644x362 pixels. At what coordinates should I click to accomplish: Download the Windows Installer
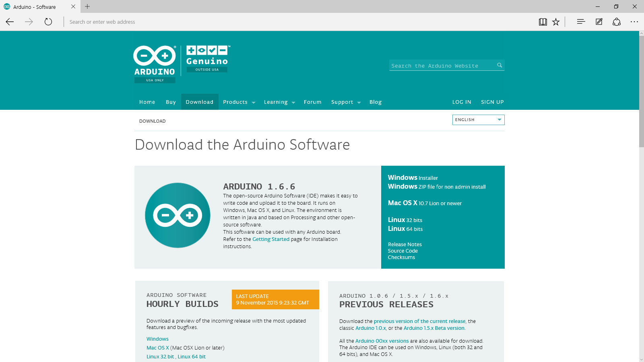point(413,178)
